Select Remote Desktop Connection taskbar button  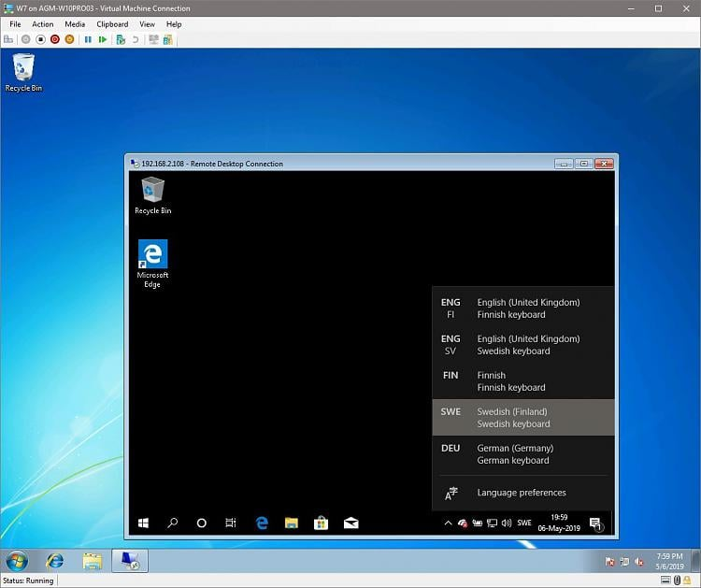pos(130,561)
